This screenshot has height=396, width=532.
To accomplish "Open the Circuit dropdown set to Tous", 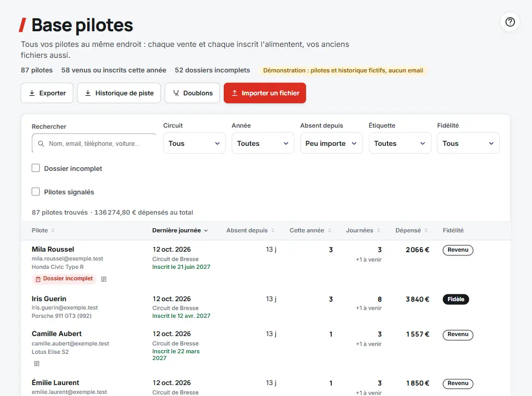I will point(195,143).
